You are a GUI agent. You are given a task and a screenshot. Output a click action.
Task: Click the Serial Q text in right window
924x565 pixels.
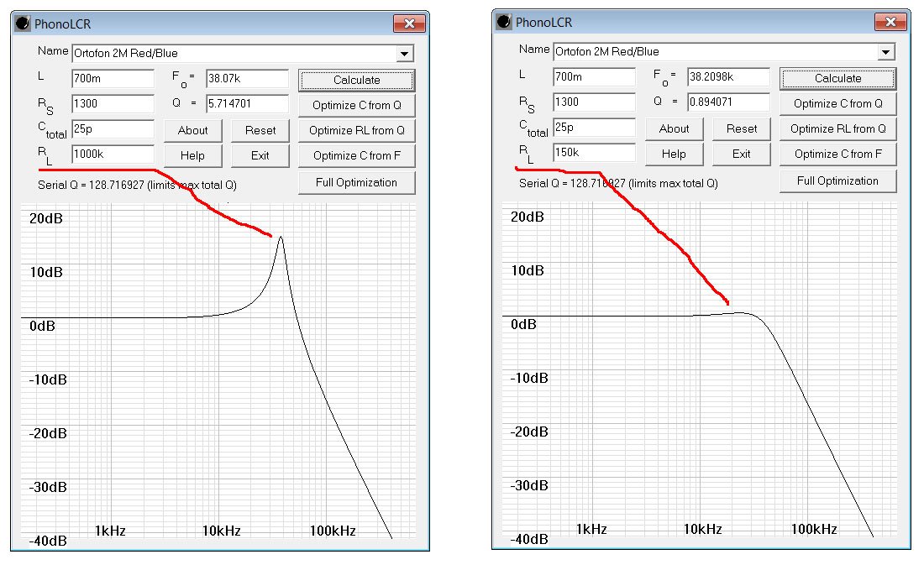pos(619,183)
